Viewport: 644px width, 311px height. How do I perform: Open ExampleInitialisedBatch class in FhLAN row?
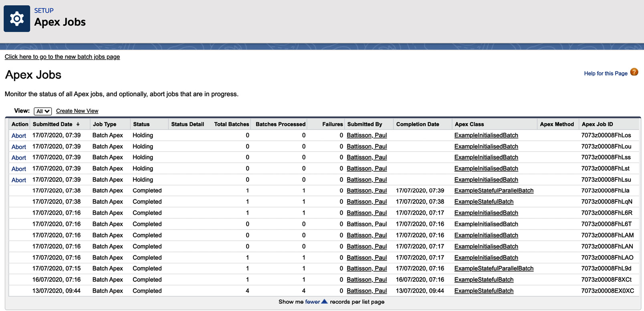[x=486, y=246]
